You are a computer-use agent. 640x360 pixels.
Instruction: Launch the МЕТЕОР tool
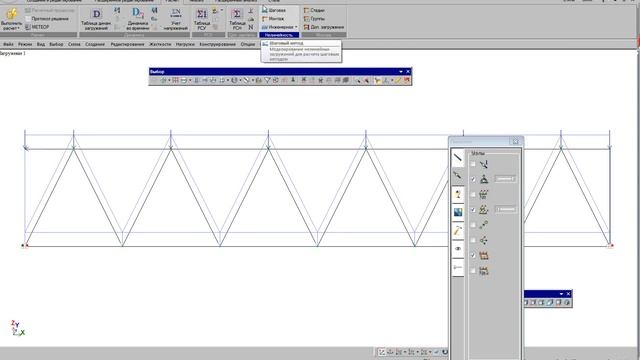coord(37,27)
